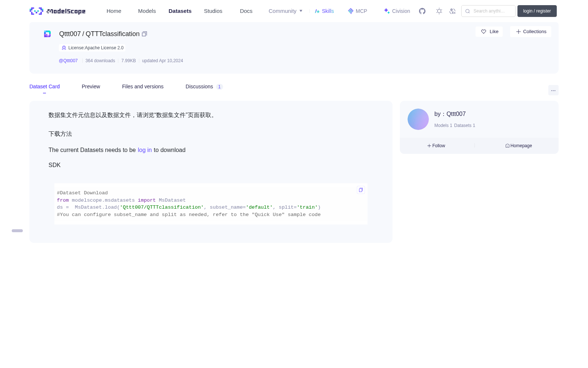
Task: Click the 'updated Apr 10,2024' text
Action: point(162,61)
